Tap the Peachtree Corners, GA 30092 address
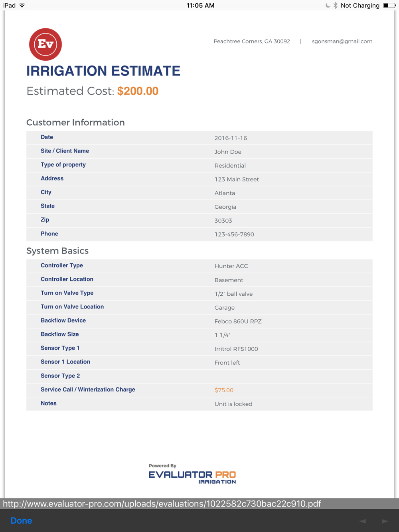 [252, 41]
